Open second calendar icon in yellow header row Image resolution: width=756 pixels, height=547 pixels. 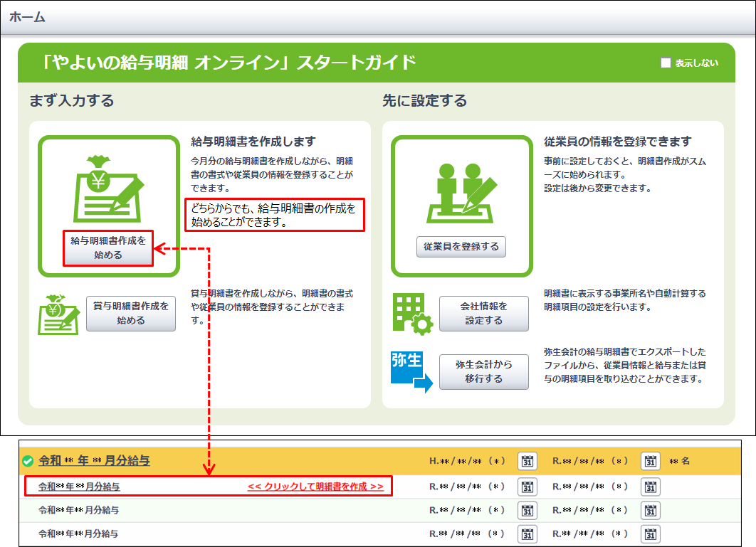651,461
